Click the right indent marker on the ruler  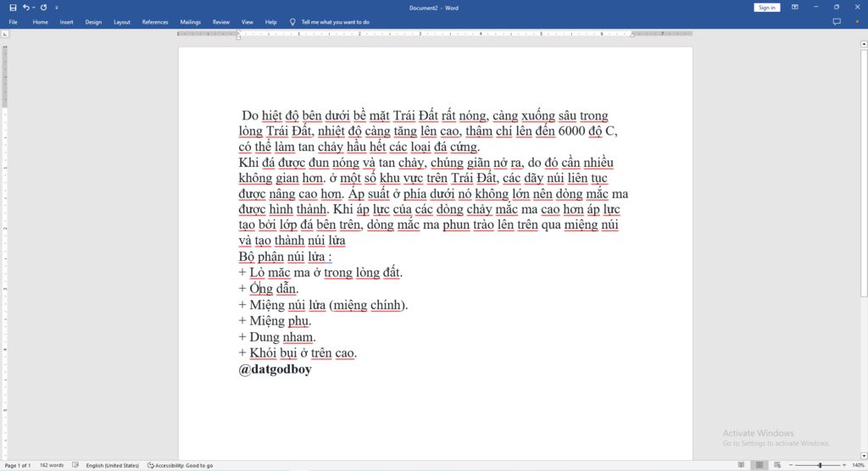point(632,35)
